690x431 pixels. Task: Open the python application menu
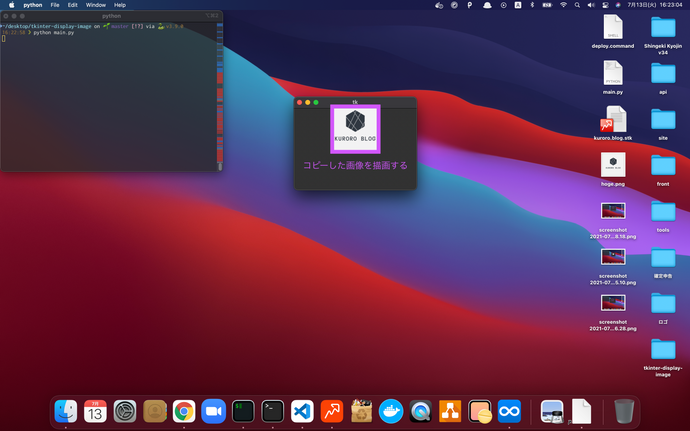pos(33,5)
